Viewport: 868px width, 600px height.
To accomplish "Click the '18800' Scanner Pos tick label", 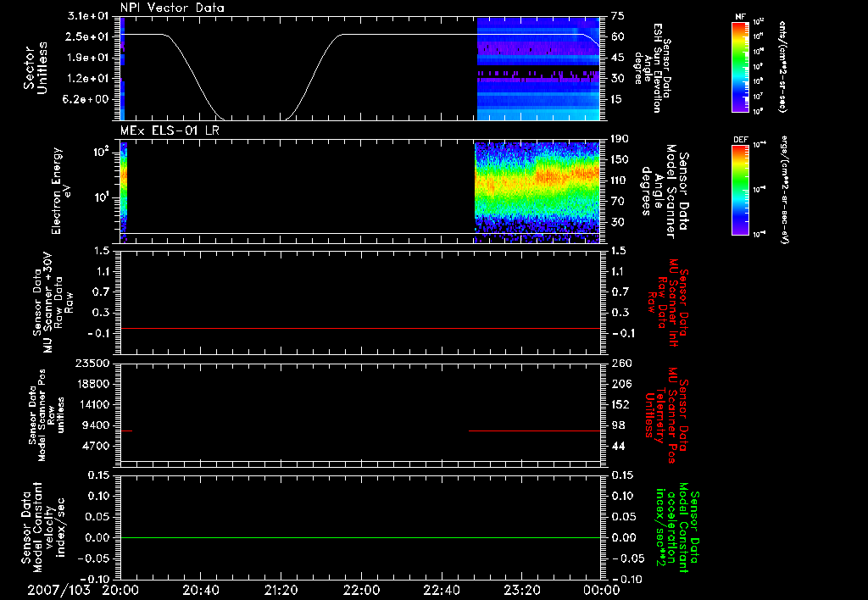I will (x=92, y=384).
